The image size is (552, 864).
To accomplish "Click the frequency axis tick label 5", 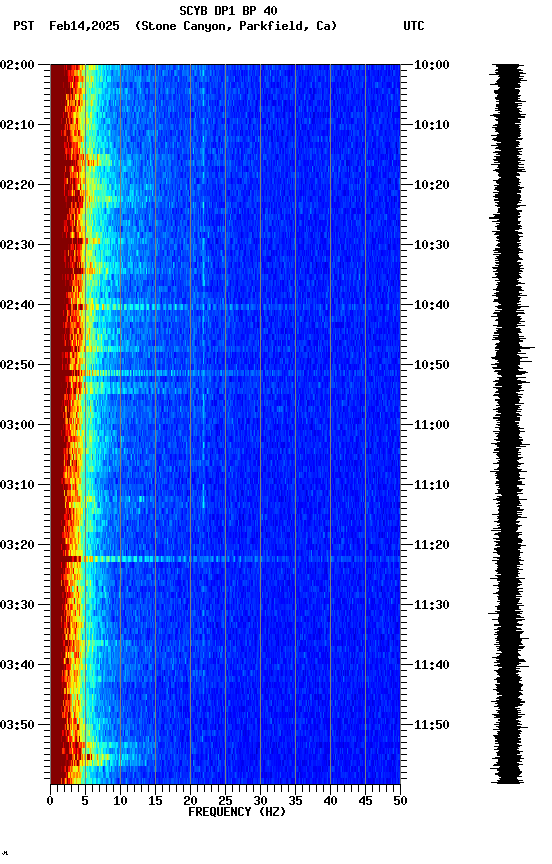I will click(x=85, y=801).
